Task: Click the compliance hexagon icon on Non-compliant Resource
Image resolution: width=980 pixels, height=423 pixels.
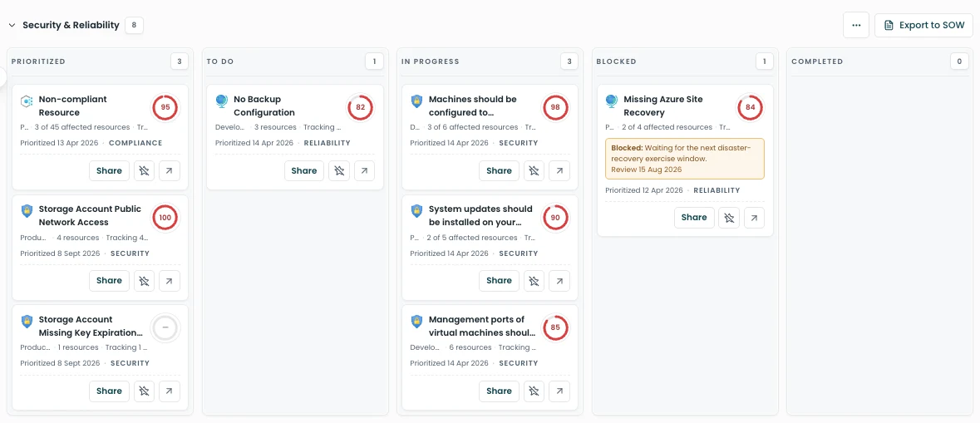Action: point(27,101)
